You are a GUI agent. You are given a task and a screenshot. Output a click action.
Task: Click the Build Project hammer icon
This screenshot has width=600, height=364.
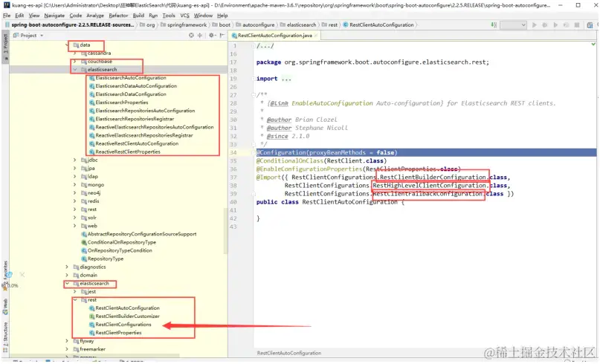pyautogui.click(x=494, y=25)
